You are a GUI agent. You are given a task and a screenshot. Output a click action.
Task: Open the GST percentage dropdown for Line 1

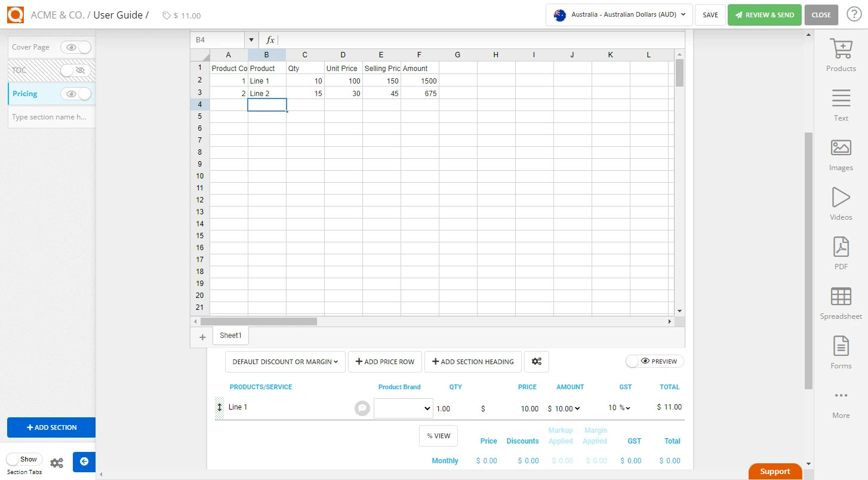point(619,407)
